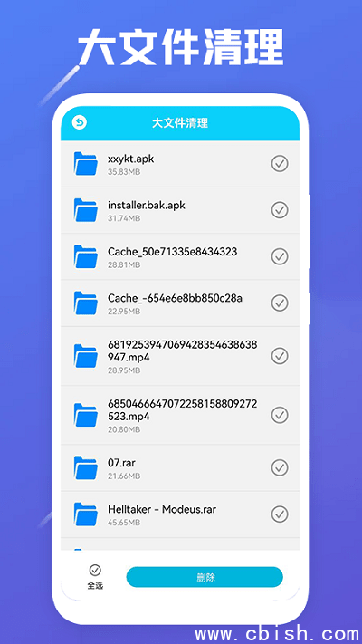The image size is (362, 644).
Task: Click folder icon next to xxykt.apk
Action: click(86, 163)
